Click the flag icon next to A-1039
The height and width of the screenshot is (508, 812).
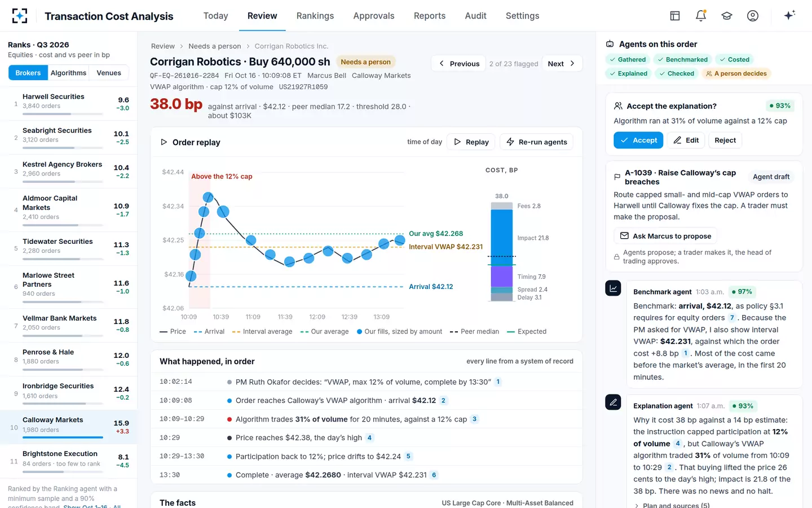617,177
